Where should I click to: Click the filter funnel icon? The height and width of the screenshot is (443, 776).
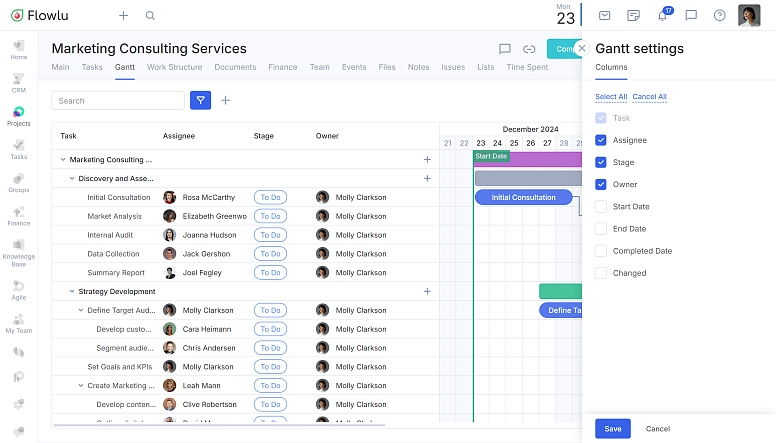tap(200, 100)
